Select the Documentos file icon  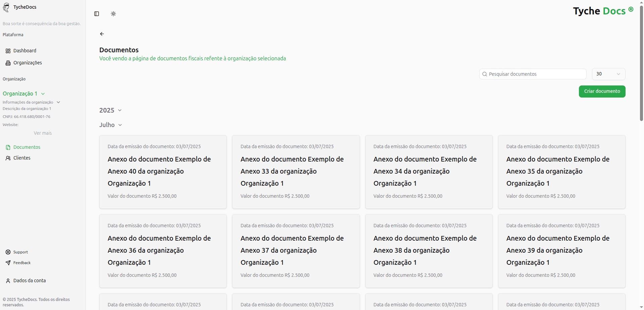pyautogui.click(x=8, y=147)
